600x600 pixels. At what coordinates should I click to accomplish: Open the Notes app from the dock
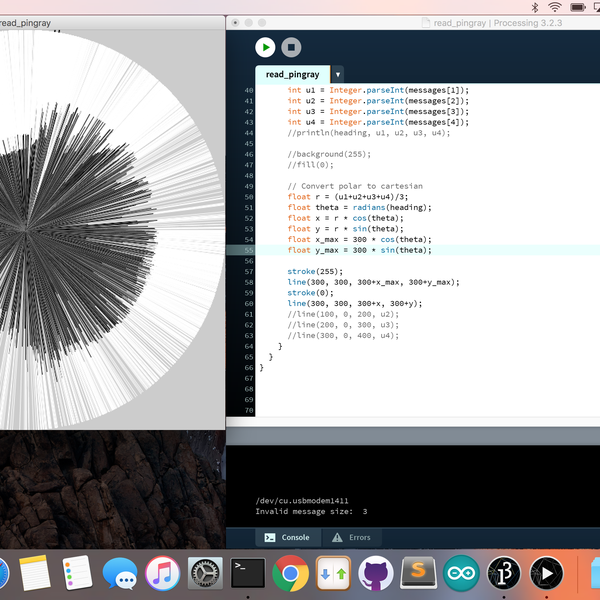35,574
